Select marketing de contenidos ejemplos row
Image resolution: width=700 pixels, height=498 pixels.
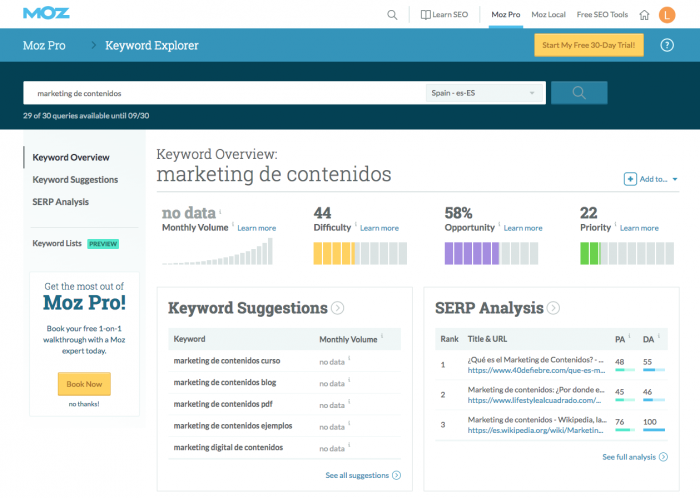coord(284,426)
